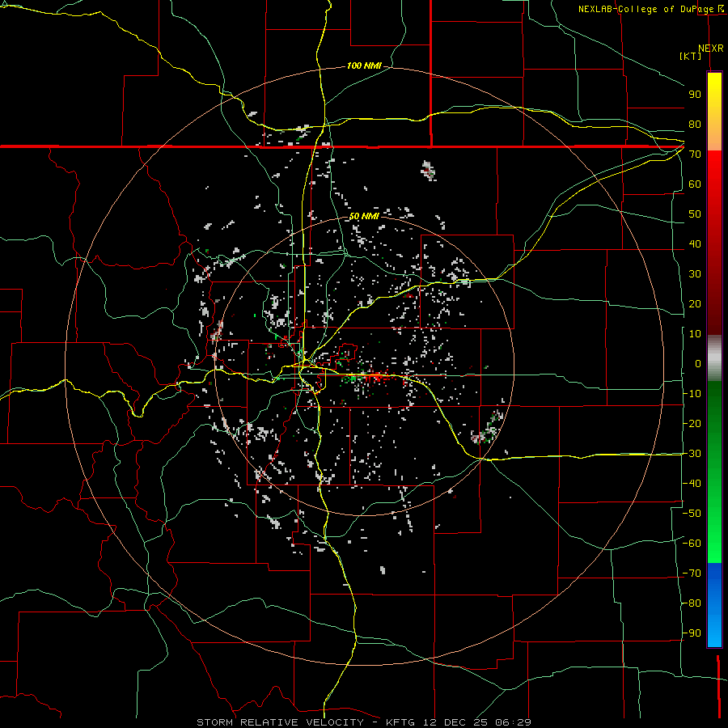Click the 12 DEC 25 date stamp
Image resolution: width=728 pixels, height=728 pixels.
click(456, 722)
